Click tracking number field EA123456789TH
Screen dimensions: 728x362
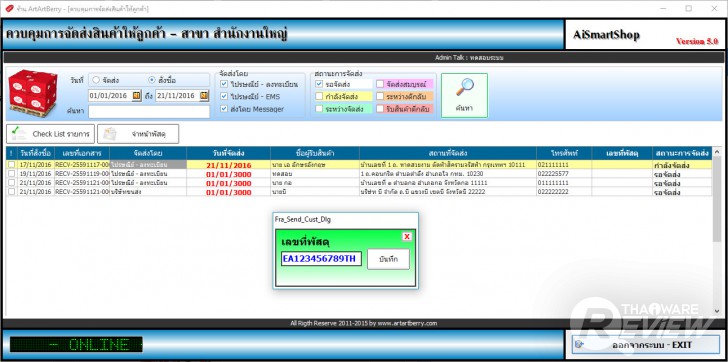pos(321,259)
